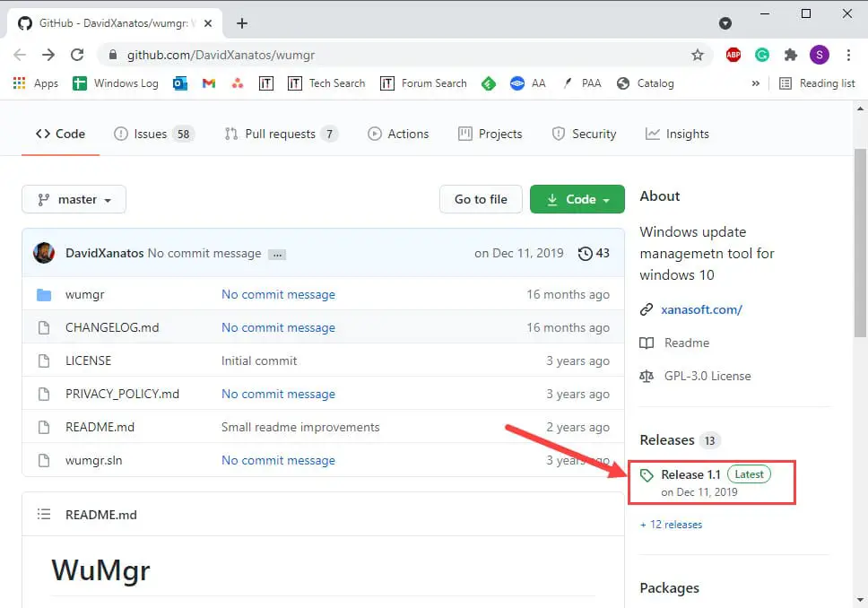Click the page vertical scrollbar thumb

[860, 242]
